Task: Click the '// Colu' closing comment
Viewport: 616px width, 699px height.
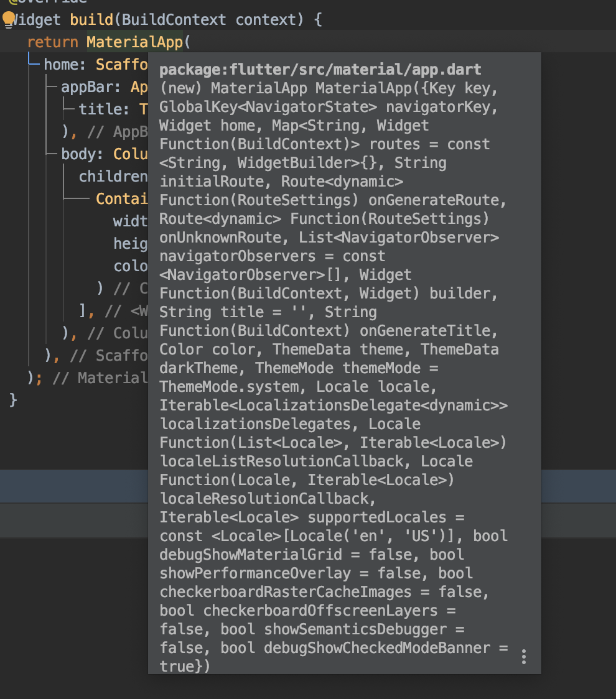Action: click(118, 333)
